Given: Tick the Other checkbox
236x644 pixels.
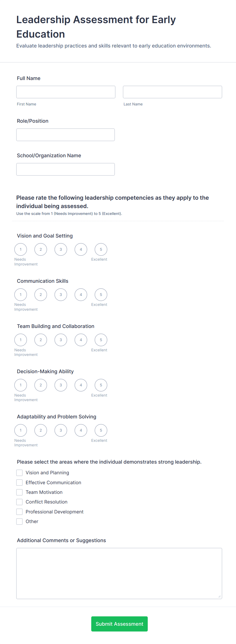Looking at the screenshot, I should click(20, 521).
